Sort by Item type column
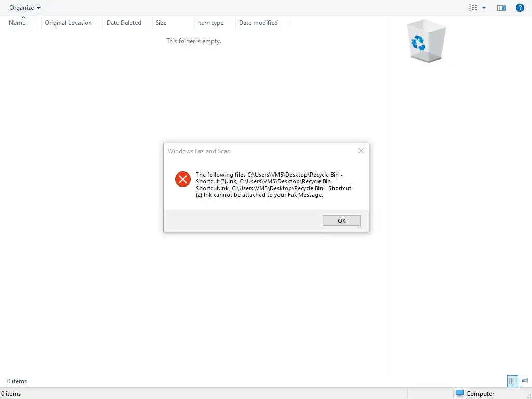The image size is (532, 399). [x=210, y=23]
